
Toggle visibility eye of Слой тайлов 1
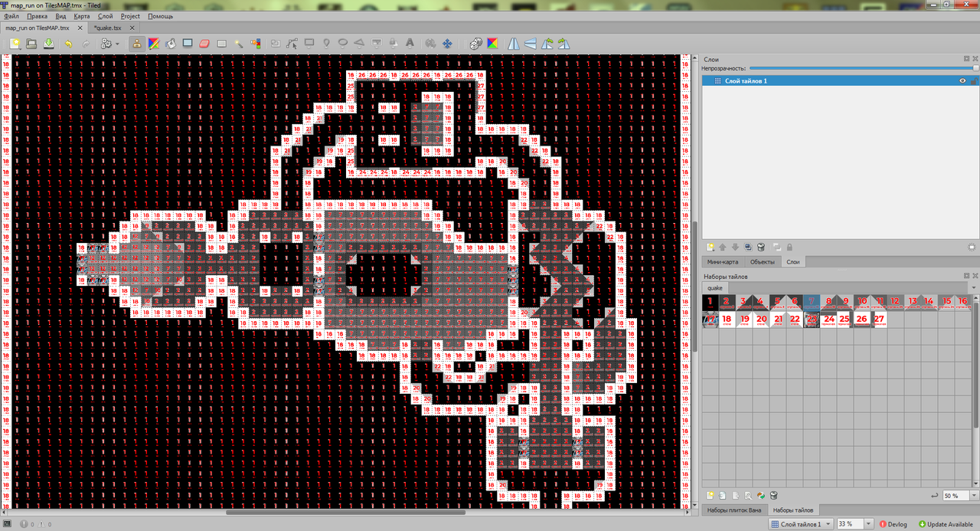pyautogui.click(x=962, y=80)
